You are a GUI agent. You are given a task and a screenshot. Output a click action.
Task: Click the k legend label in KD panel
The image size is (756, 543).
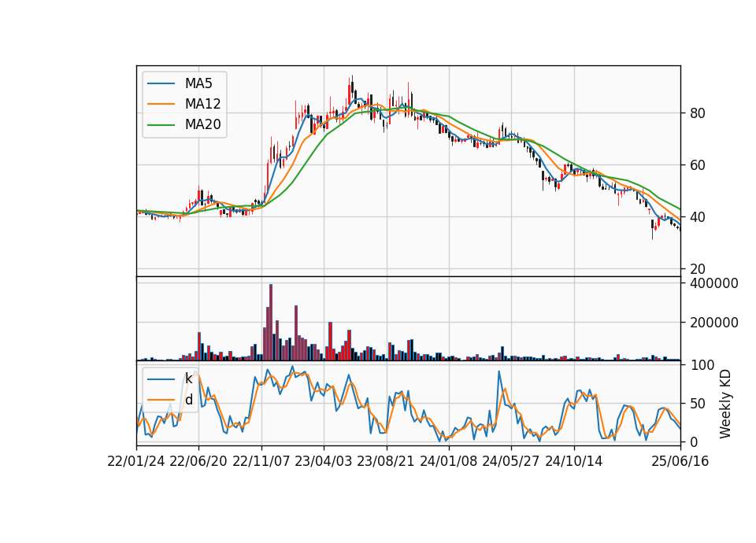point(188,379)
